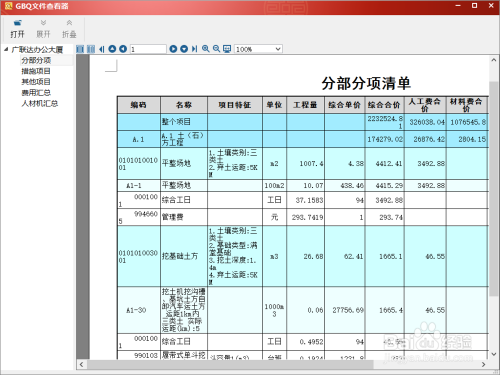Click the 人工费合价 column header
This screenshot has width=500, height=375.
[x=425, y=105]
